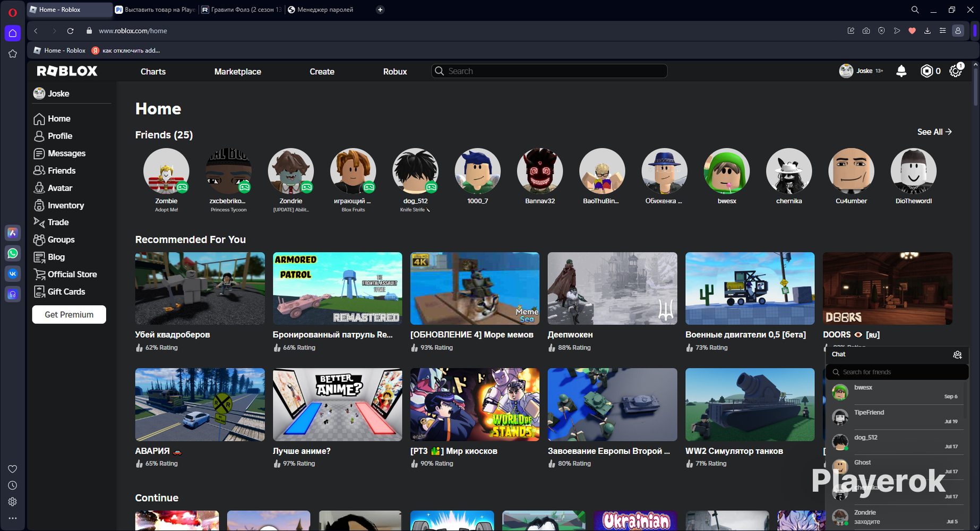
Task: Click the Roblox logo in the header
Action: (67, 71)
